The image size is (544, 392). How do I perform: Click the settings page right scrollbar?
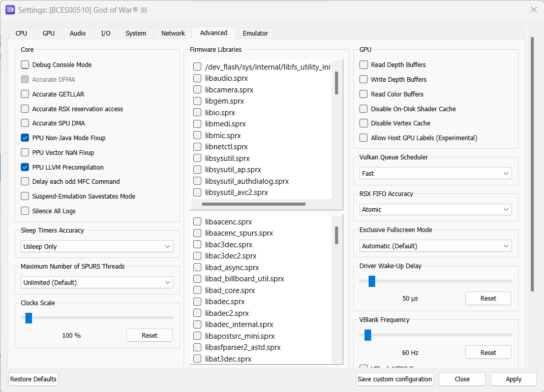(x=532, y=165)
